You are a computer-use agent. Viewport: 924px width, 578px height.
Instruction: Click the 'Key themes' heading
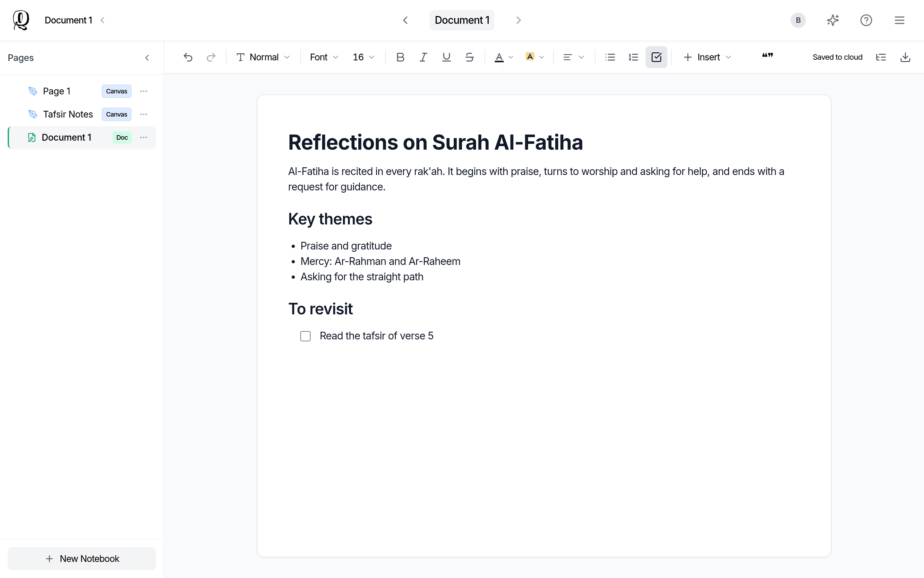point(330,219)
